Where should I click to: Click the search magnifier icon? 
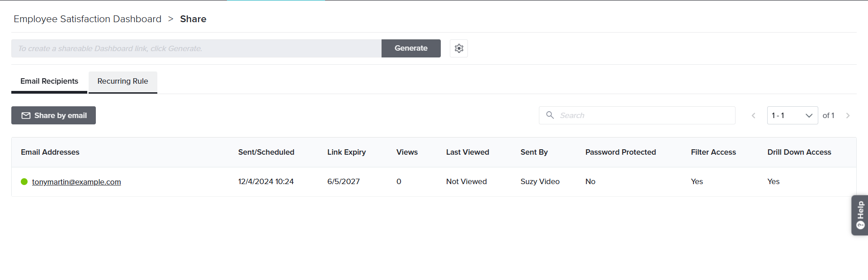pos(550,115)
